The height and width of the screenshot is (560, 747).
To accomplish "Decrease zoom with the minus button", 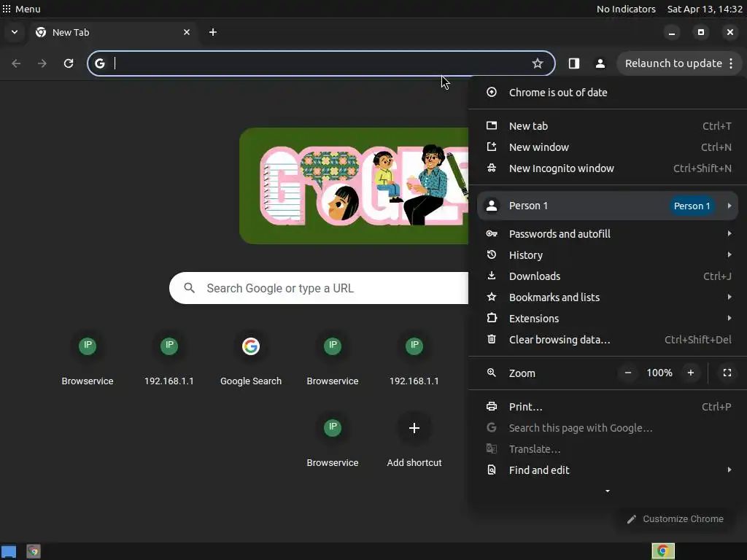I will click(x=628, y=373).
